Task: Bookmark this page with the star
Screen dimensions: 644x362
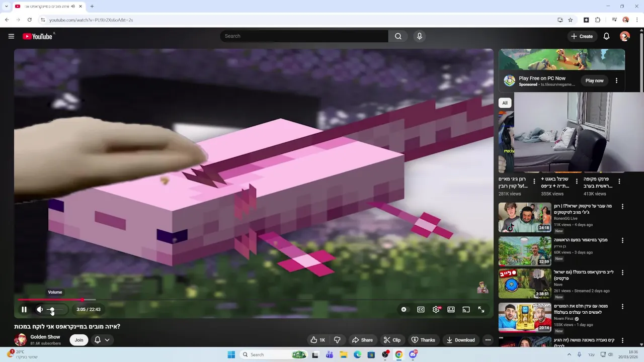Action: [570, 20]
